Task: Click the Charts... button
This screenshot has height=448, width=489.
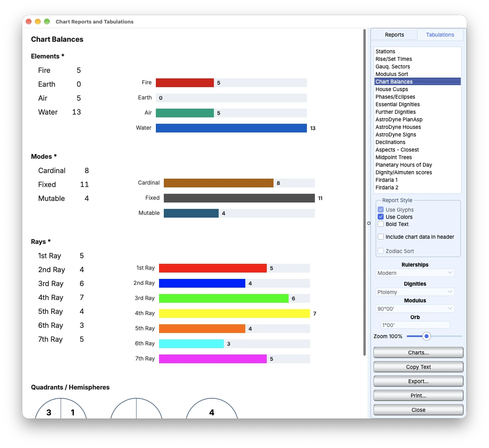Action: (418, 353)
